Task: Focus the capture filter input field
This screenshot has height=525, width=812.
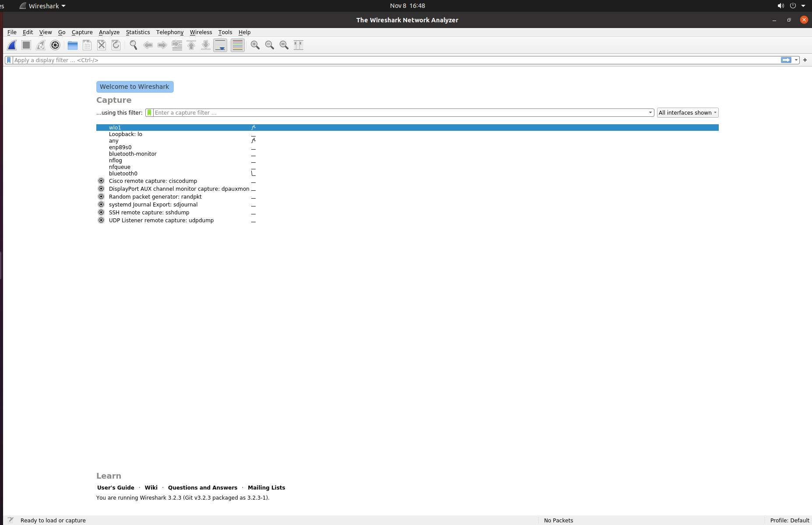Action: [400, 112]
